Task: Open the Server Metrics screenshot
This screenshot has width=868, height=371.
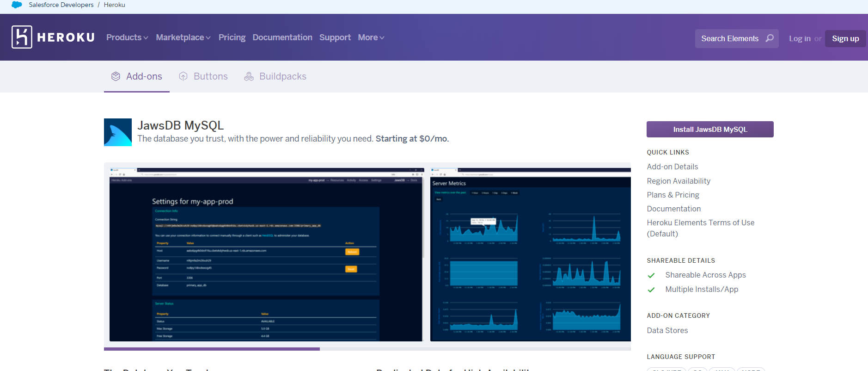Action: click(531, 254)
